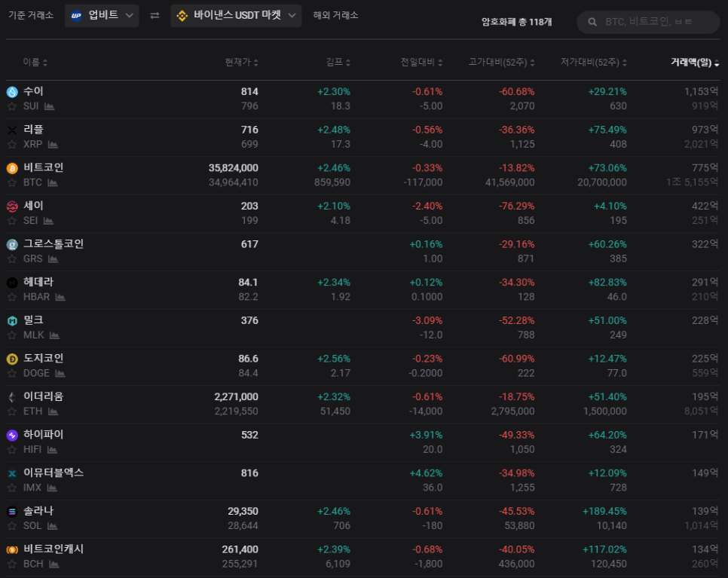Screen dimensions: 728x578
Task: Open the SUI mini chart icon
Action: click(x=50, y=106)
